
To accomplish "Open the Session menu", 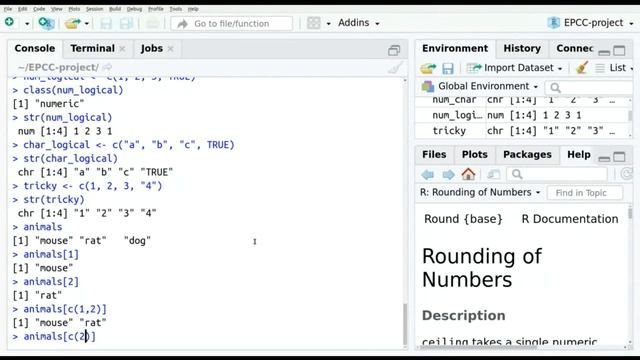I will pyautogui.click(x=95, y=9).
